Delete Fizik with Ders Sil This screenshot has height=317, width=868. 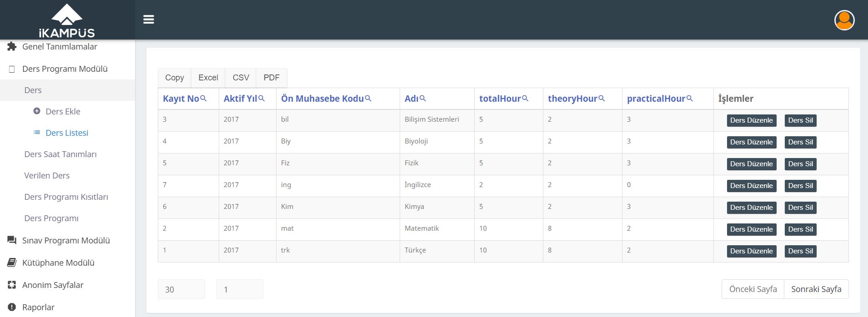[x=801, y=164]
